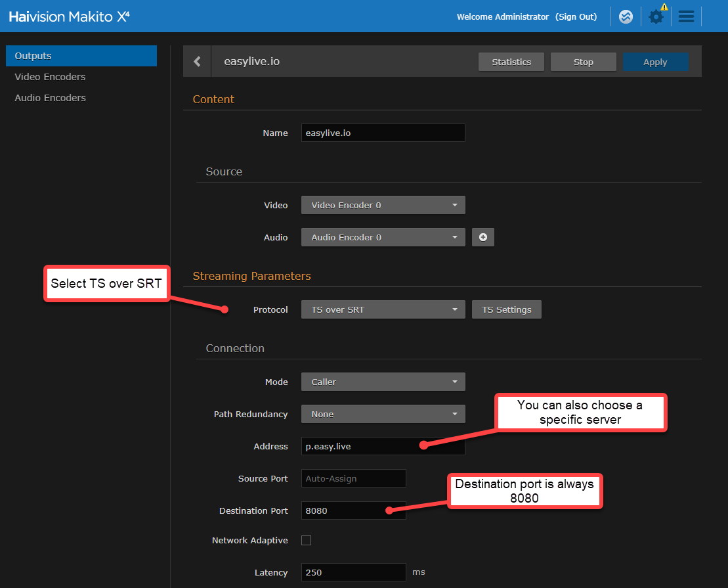Click the Haivision Makito X4 logo
The height and width of the screenshot is (588, 728).
[69, 16]
